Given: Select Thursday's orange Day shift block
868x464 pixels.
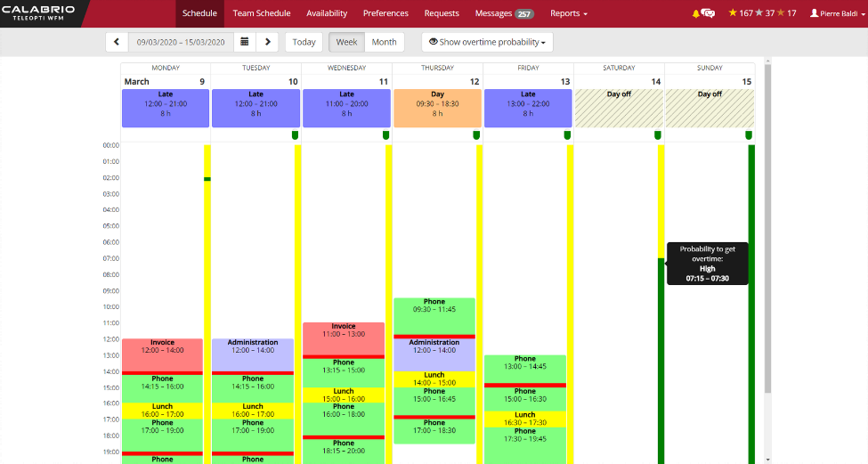Looking at the screenshot, I should [437, 108].
